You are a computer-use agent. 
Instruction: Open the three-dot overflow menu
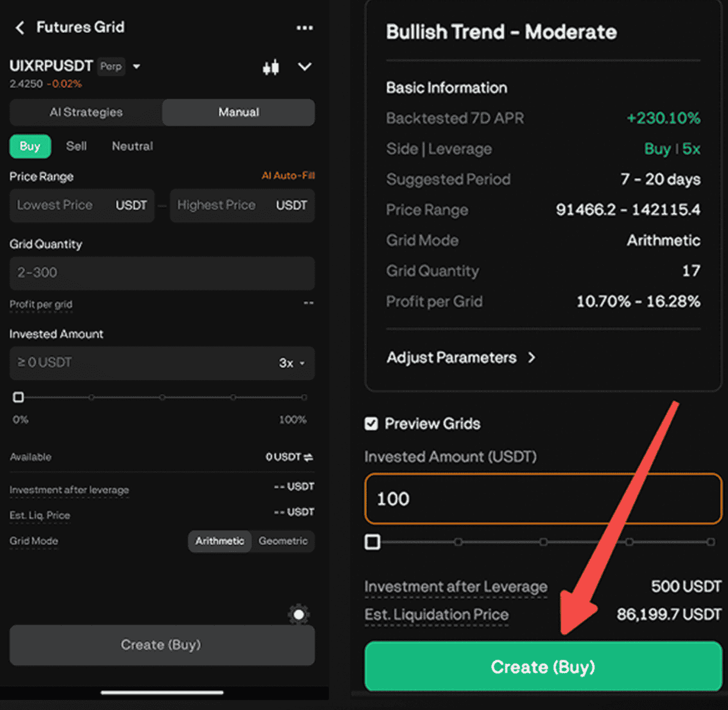304,27
